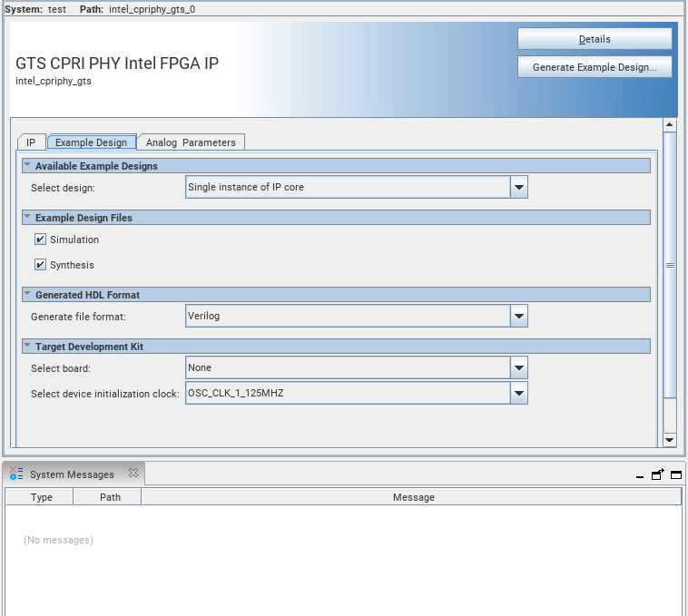The height and width of the screenshot is (616, 688).
Task: Click the intel_cpriphy_gts subtitle text
Action: [x=54, y=81]
